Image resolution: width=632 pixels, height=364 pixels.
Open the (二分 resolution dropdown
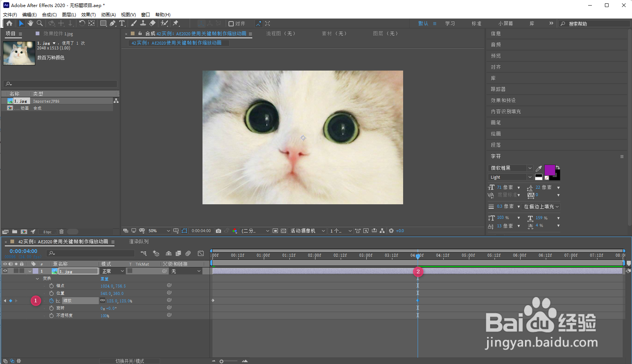[x=255, y=231]
